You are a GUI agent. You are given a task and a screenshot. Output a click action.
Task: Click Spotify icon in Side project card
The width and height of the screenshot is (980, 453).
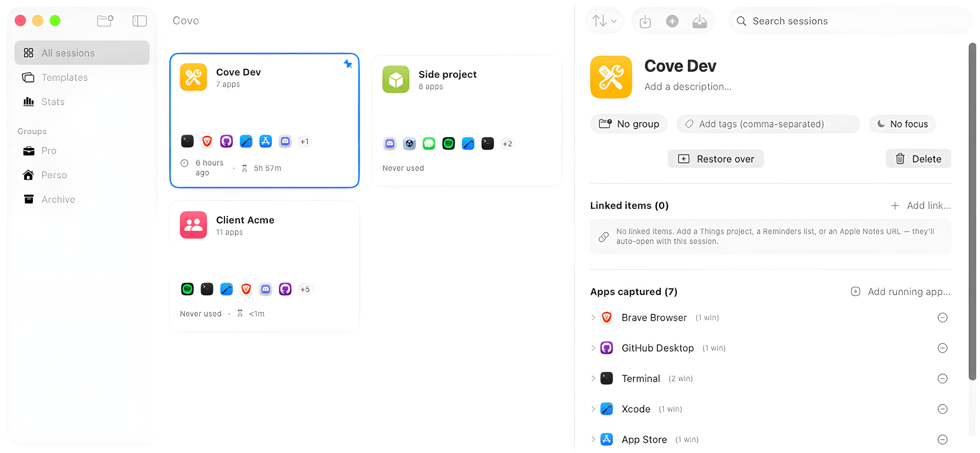pyautogui.click(x=449, y=143)
